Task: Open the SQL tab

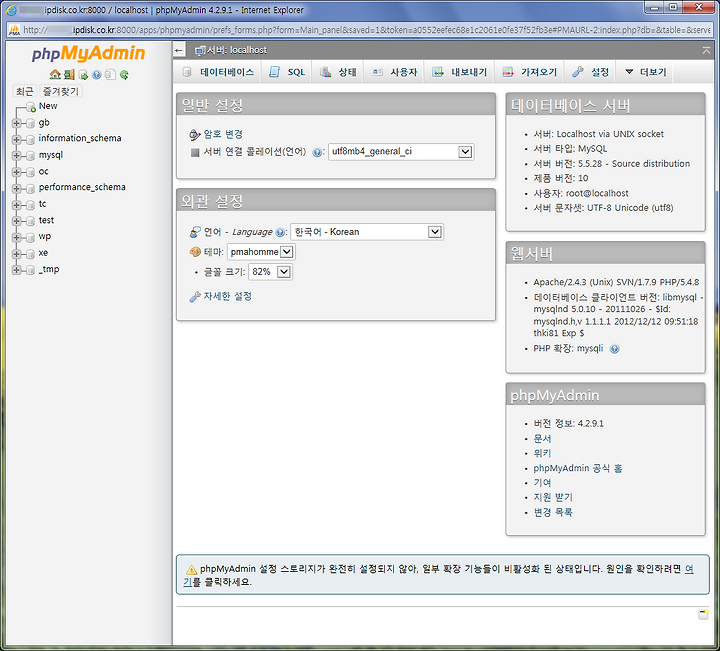Action: click(287, 72)
